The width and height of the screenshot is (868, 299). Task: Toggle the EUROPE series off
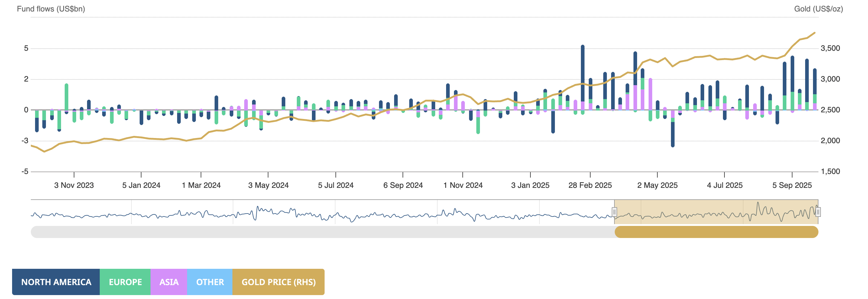[125, 282]
